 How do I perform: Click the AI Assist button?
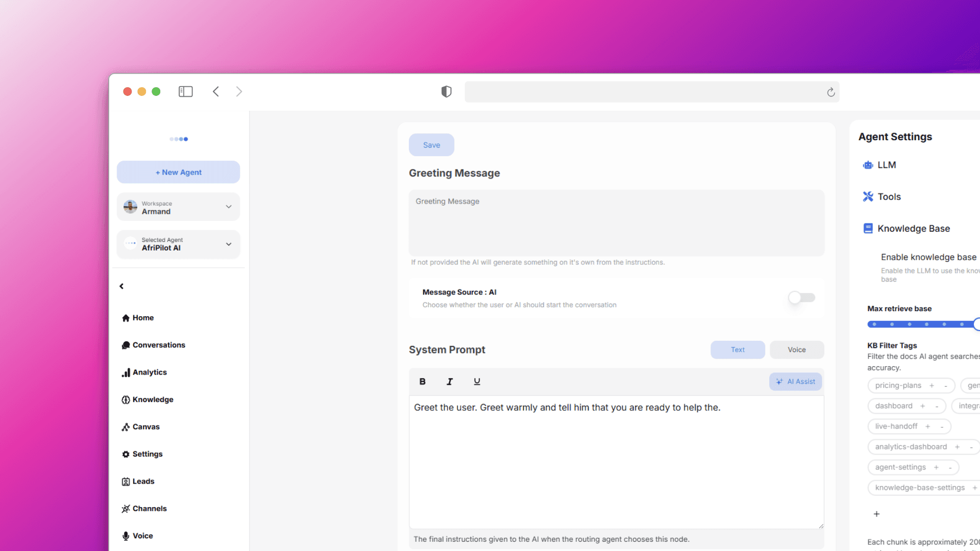(x=795, y=382)
